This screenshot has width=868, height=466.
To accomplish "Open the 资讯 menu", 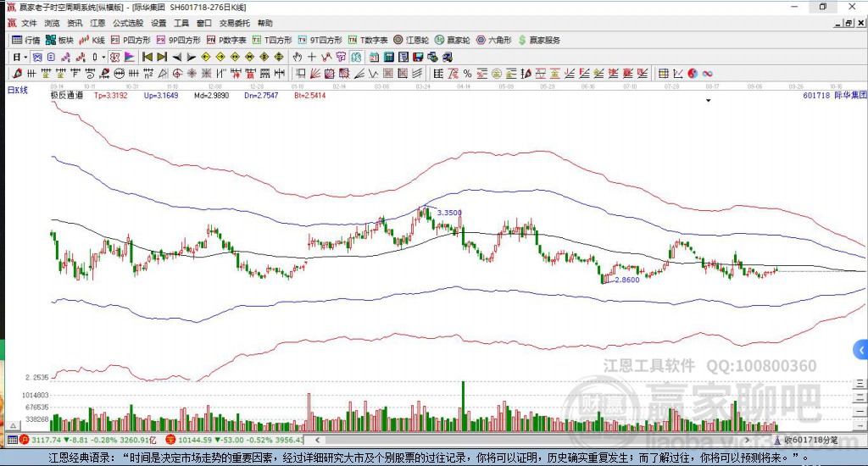I will [x=75, y=23].
